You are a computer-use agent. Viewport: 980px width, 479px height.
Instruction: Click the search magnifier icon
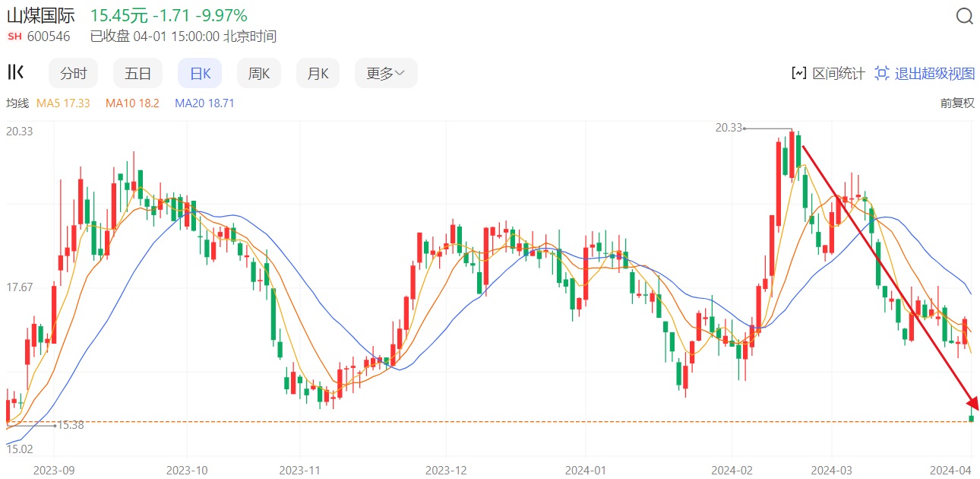pos(964,16)
